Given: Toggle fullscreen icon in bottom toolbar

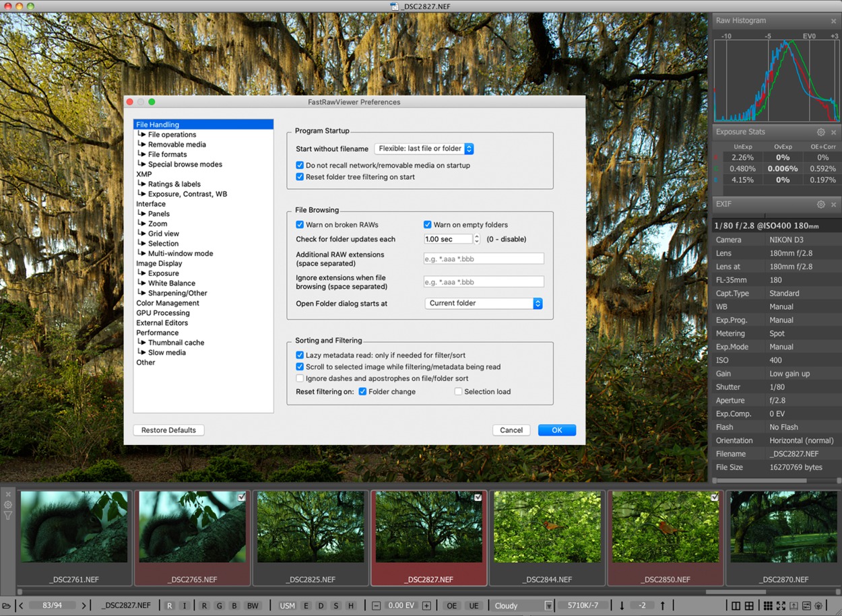Looking at the screenshot, I should coord(781,606).
